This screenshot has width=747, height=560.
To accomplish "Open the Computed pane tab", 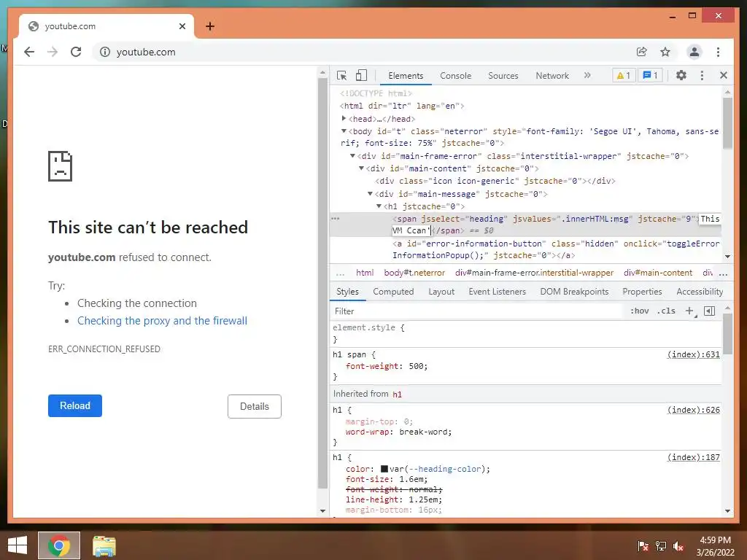I will (393, 292).
